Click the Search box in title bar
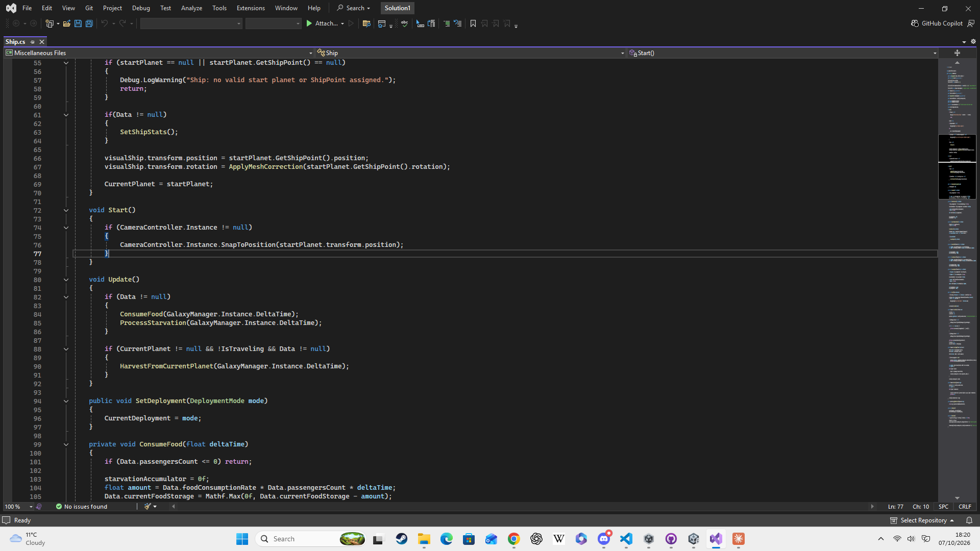The width and height of the screenshot is (980, 551). click(354, 8)
